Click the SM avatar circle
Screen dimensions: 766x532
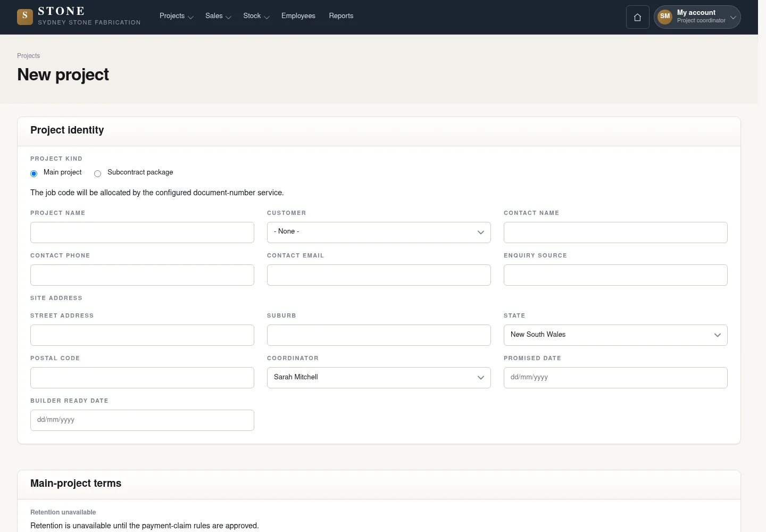665,16
